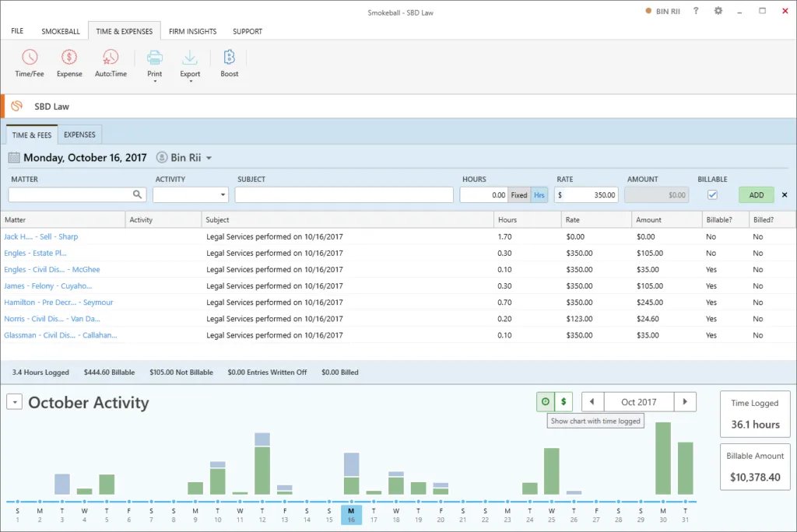
Task: Export time and expenses
Action: pos(190,62)
